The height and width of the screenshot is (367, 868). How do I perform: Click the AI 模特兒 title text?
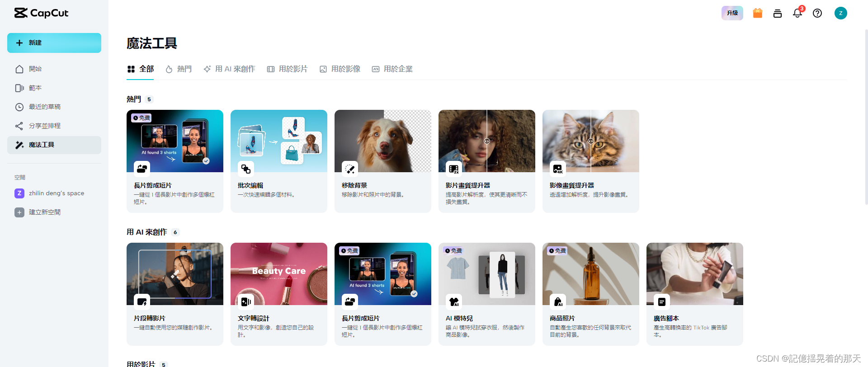[459, 319]
